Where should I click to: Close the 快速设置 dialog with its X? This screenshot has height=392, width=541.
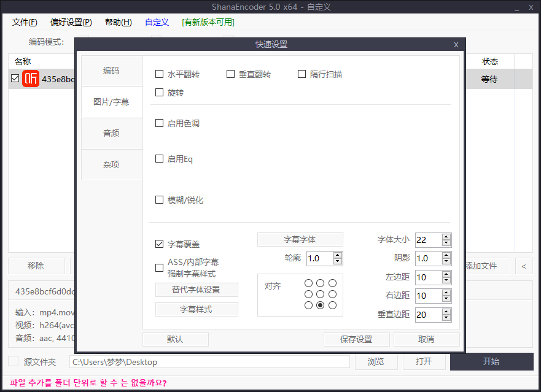tap(456, 45)
